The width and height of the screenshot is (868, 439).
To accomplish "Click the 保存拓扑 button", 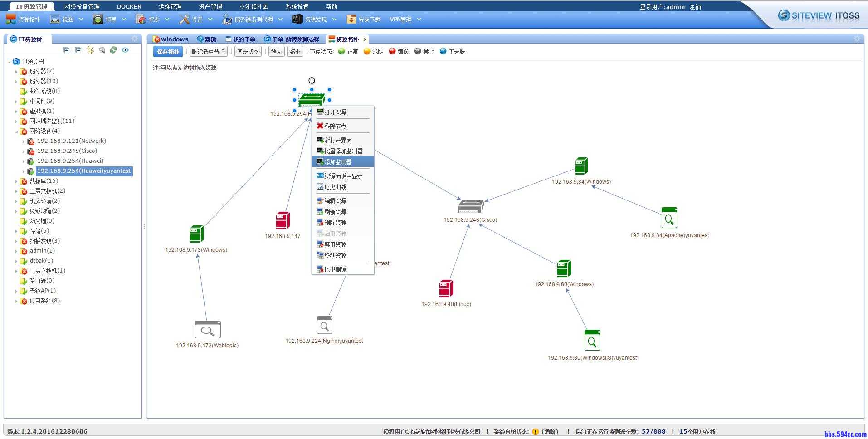I will pos(167,51).
